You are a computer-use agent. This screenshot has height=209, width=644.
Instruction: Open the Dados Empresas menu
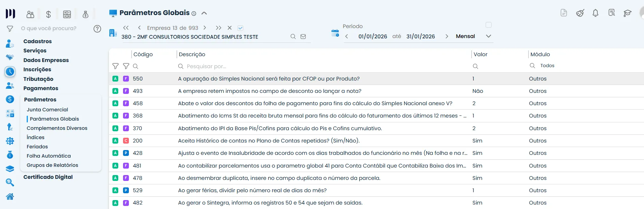46,60
